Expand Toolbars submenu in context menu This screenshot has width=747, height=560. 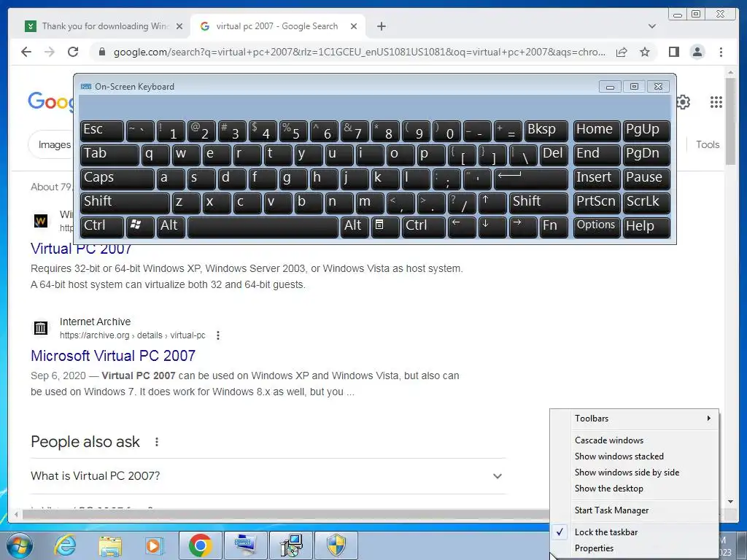(635, 419)
